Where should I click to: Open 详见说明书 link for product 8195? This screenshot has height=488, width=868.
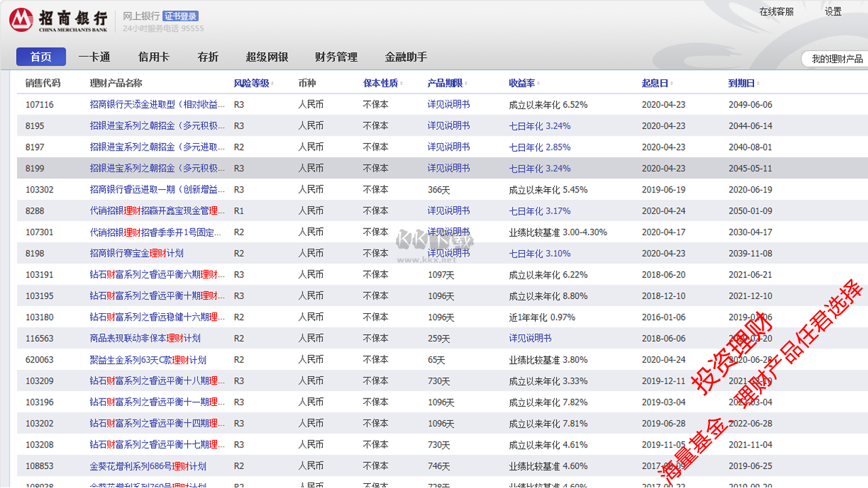(448, 126)
